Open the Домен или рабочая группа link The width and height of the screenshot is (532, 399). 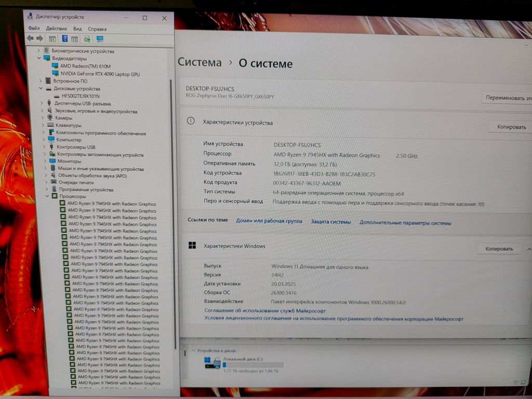click(x=269, y=221)
